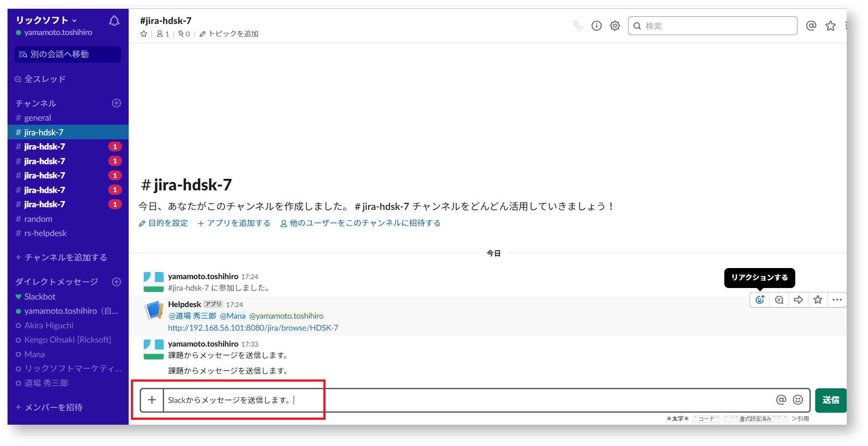Click Helpdesk app name

tap(185, 304)
